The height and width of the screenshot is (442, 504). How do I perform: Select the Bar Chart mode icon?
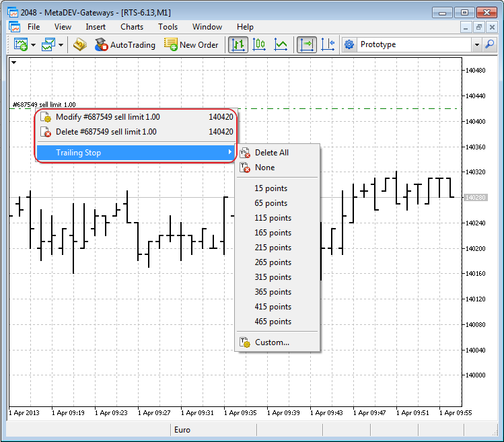tap(238, 44)
